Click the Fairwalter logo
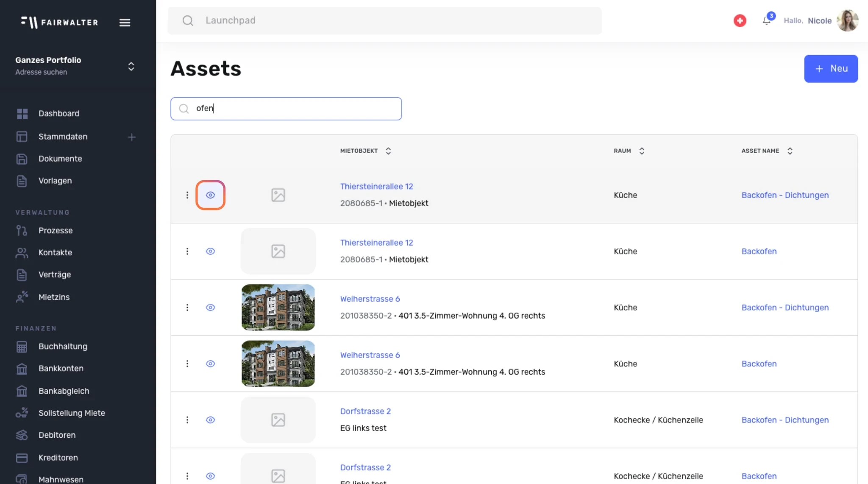 (x=59, y=22)
